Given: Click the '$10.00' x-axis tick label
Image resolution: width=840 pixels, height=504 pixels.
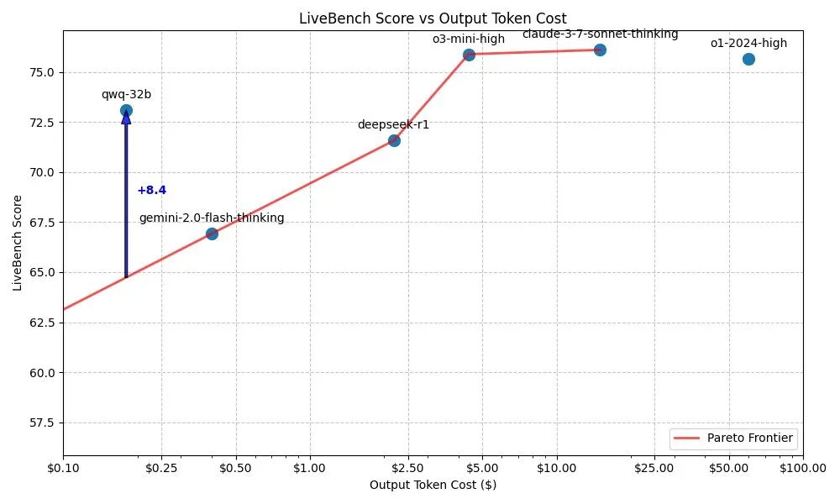Looking at the screenshot, I should (x=557, y=468).
